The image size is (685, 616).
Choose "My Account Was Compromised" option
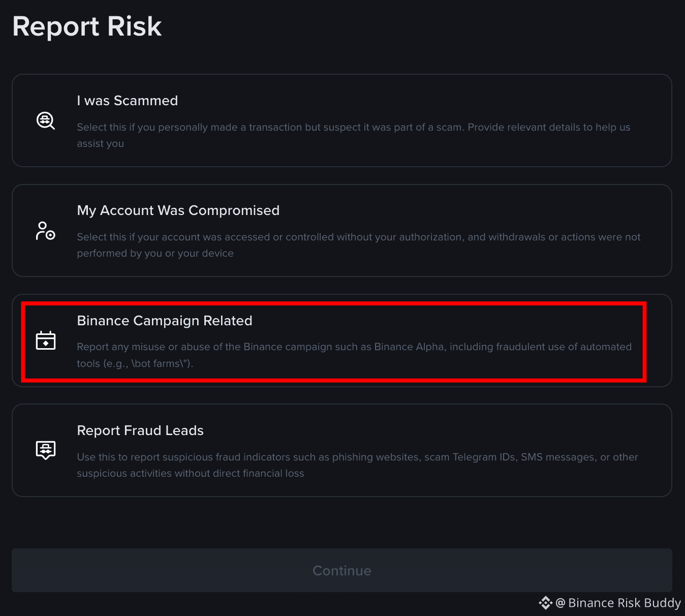click(342, 230)
